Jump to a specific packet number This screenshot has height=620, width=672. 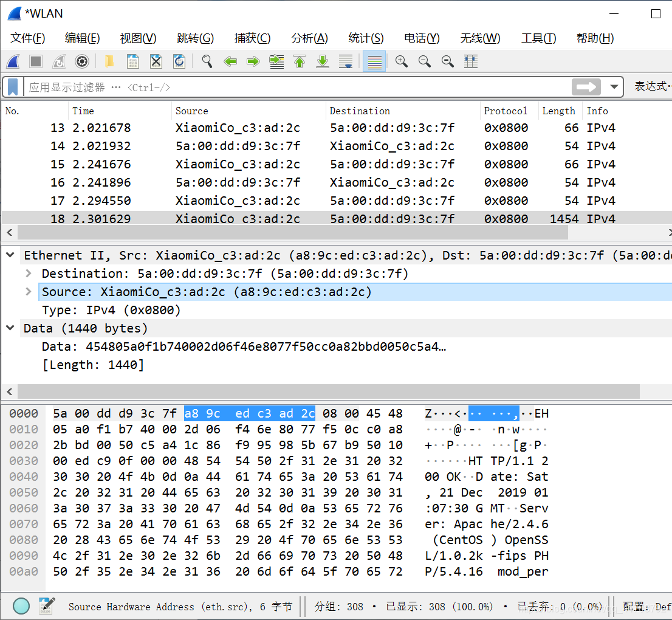coord(276,62)
